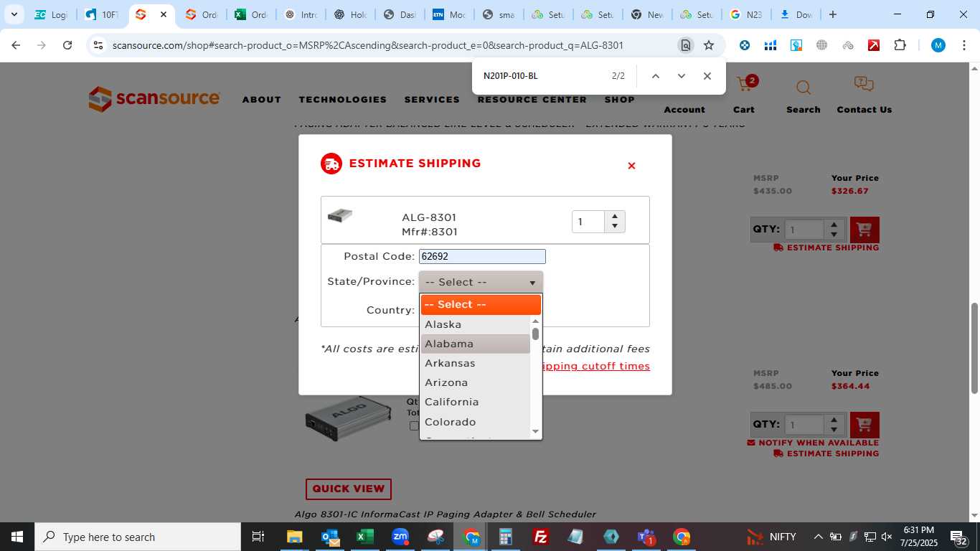
Task: Reload the ScanSource page
Action: (x=67, y=45)
